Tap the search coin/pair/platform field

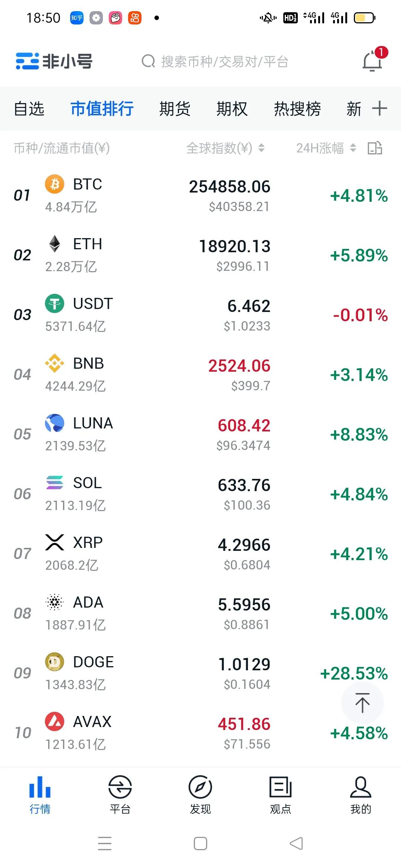click(x=215, y=61)
